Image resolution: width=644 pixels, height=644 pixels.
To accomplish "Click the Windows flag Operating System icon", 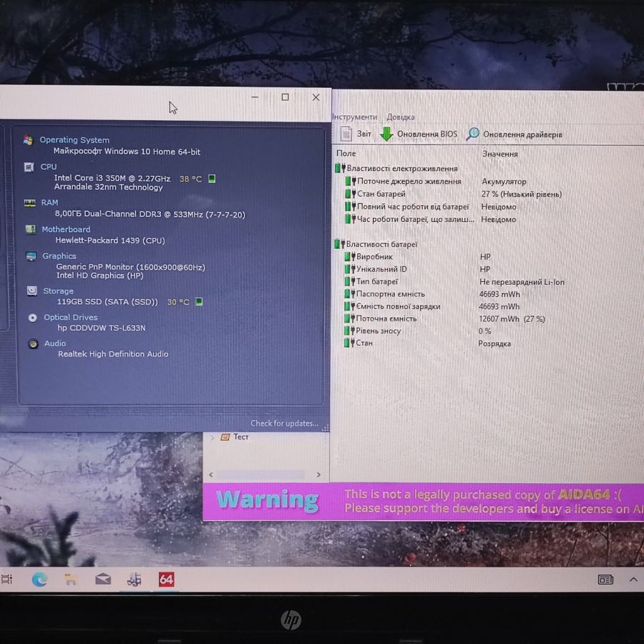I will (x=28, y=140).
